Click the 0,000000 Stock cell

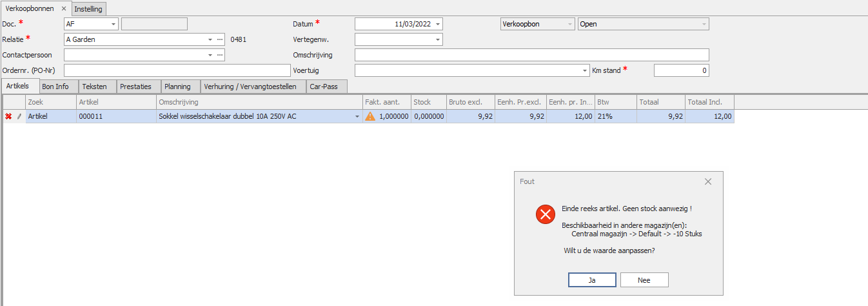[x=428, y=117]
